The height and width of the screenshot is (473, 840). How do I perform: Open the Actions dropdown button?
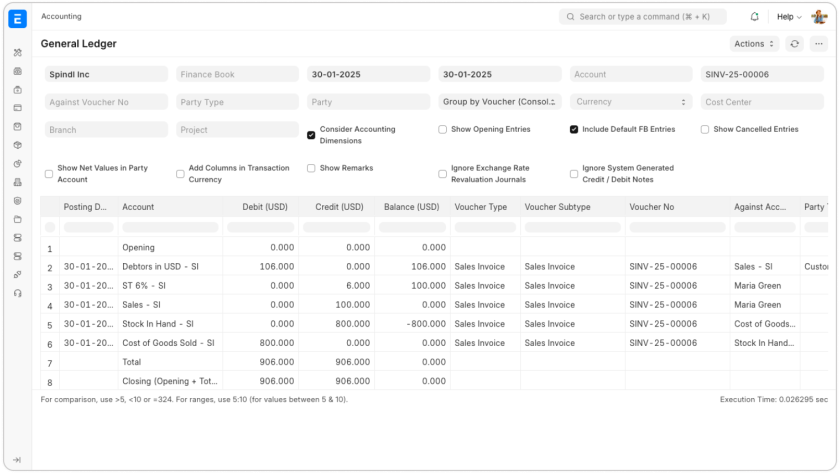[x=755, y=44]
